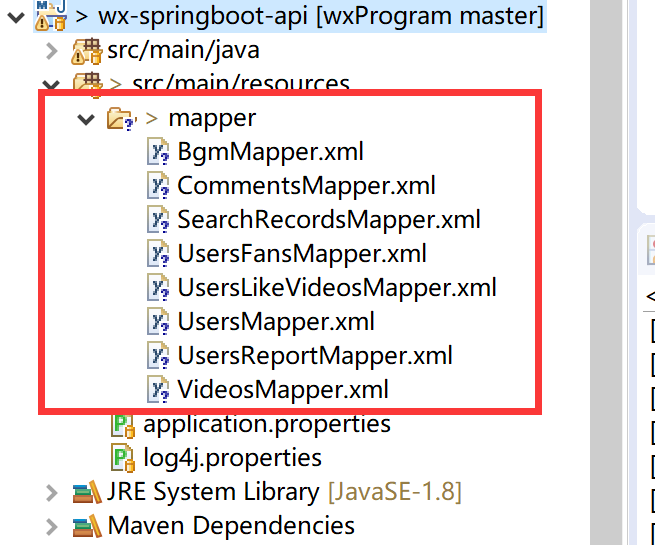
Task: Click the BgmMapper.xml file icon
Action: pos(158,152)
